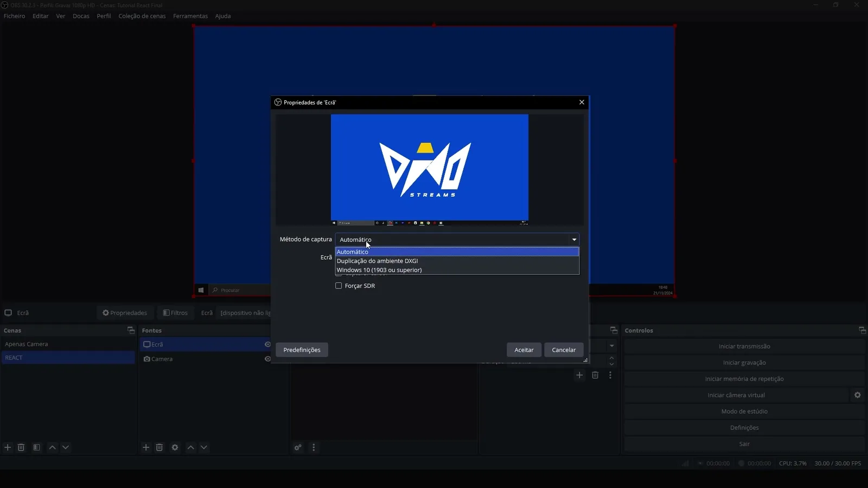The image size is (868, 488).
Task: Choose Automático in the capture method list
Action: click(x=457, y=252)
